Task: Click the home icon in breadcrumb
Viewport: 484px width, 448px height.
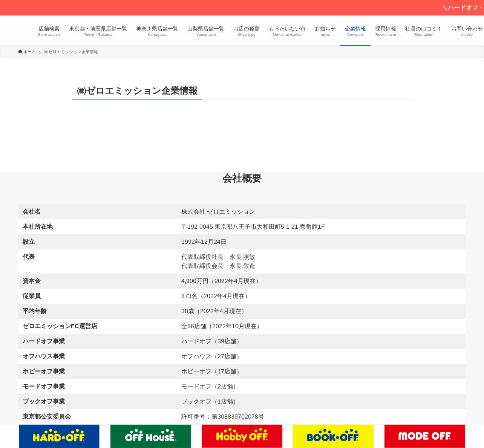Action: [20, 52]
